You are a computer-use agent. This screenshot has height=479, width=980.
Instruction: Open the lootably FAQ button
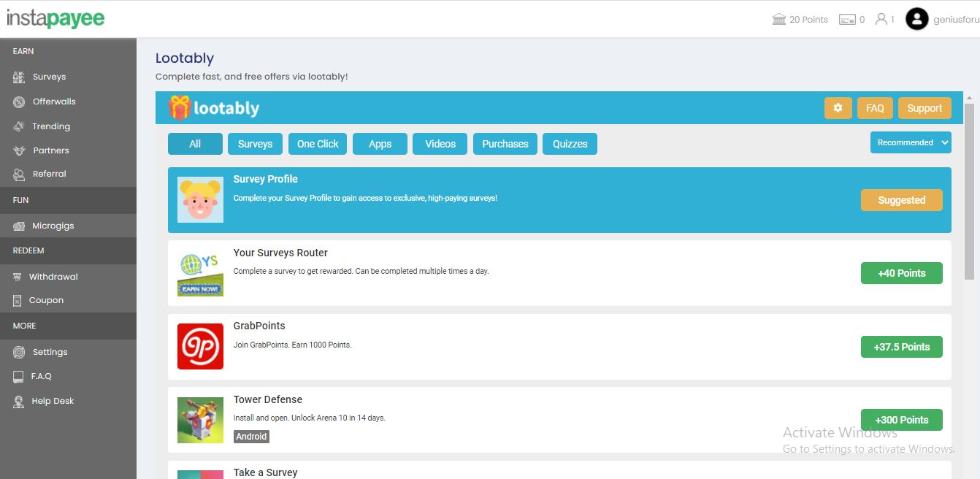tap(875, 108)
